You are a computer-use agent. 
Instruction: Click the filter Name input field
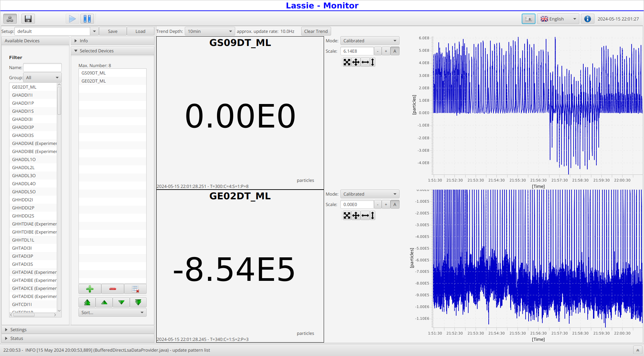(x=42, y=67)
